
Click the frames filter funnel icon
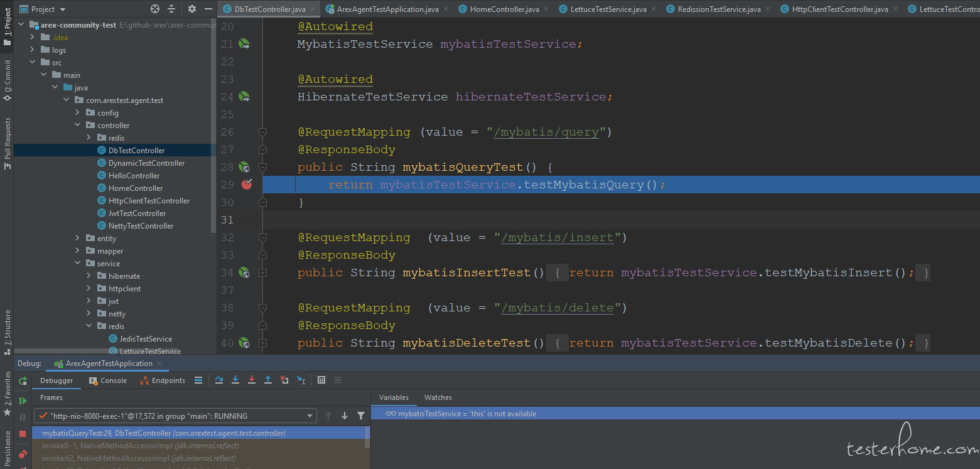coord(361,416)
